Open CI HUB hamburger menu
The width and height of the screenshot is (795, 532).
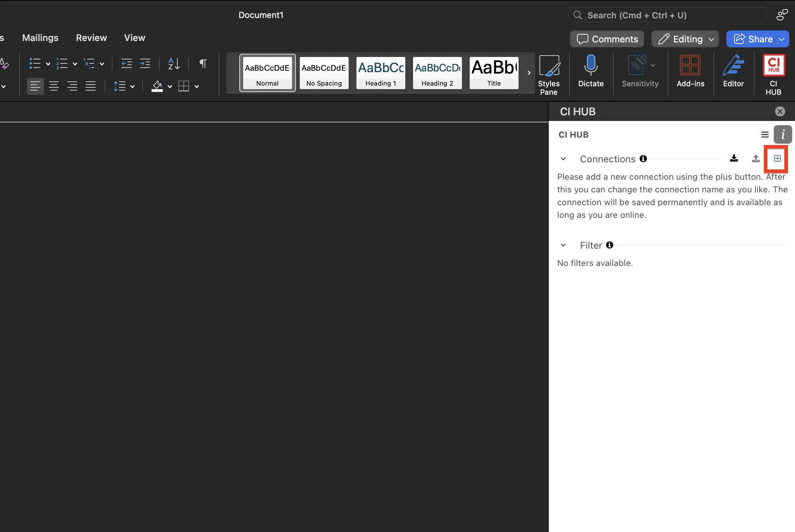765,135
